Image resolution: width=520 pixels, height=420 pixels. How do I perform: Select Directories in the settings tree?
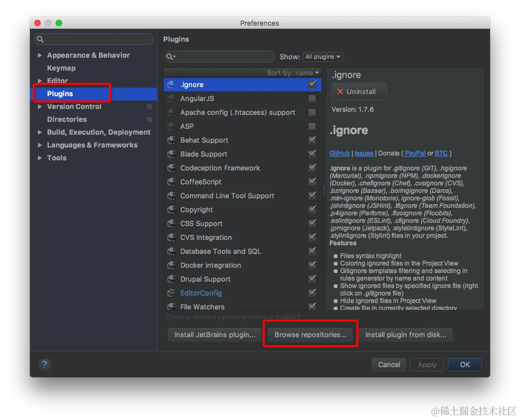tap(67, 119)
